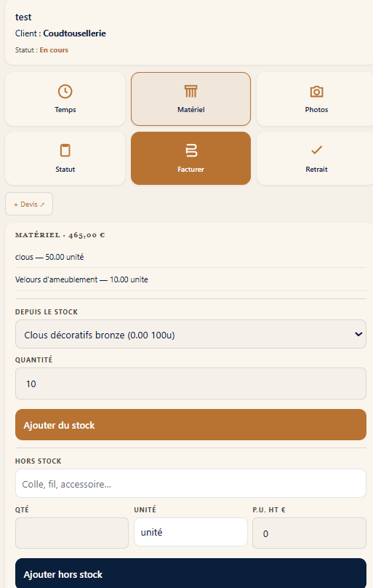The height and width of the screenshot is (588, 373).
Task: Open the Temps clock icon
Action: tap(65, 92)
